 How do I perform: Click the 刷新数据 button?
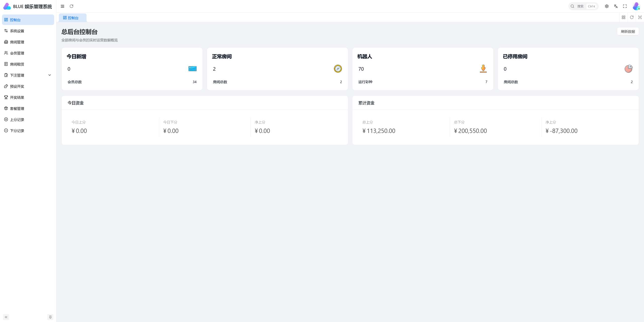pyautogui.click(x=628, y=31)
